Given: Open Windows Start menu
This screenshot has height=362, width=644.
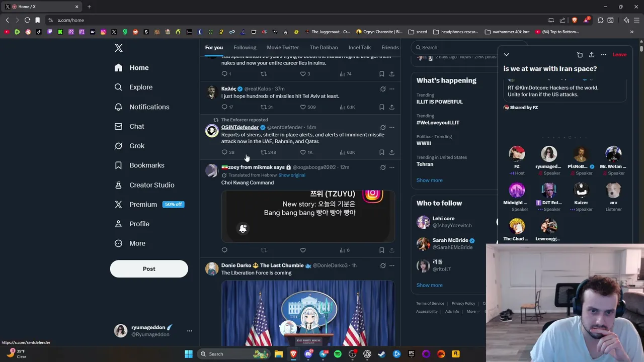Looking at the screenshot, I should 189,354.
